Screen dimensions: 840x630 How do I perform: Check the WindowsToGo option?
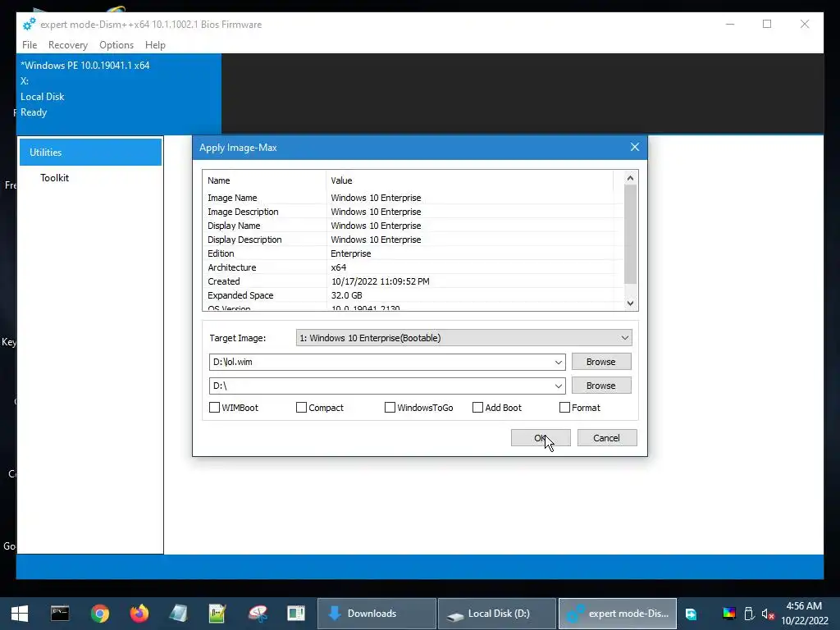click(x=390, y=408)
